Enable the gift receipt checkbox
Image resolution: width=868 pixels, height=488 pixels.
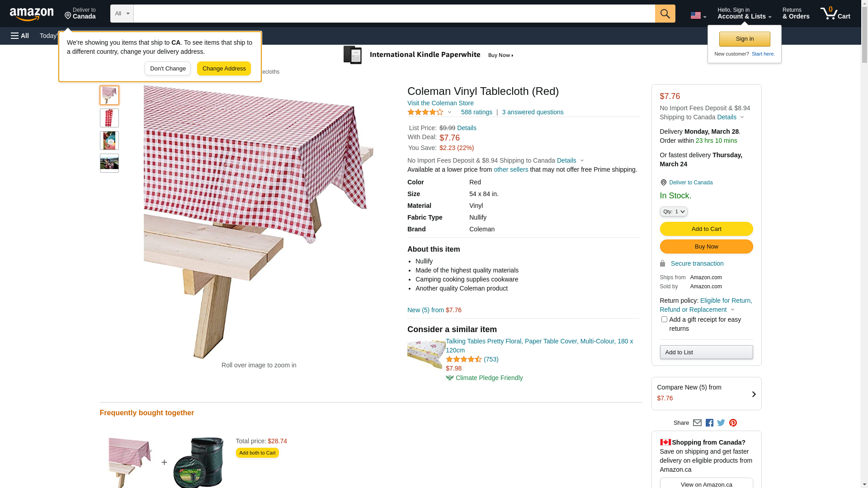664,319
